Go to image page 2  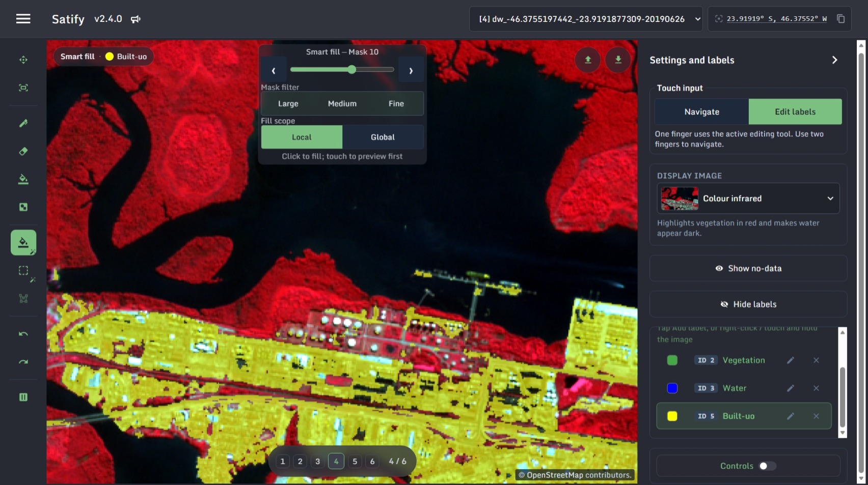click(300, 462)
